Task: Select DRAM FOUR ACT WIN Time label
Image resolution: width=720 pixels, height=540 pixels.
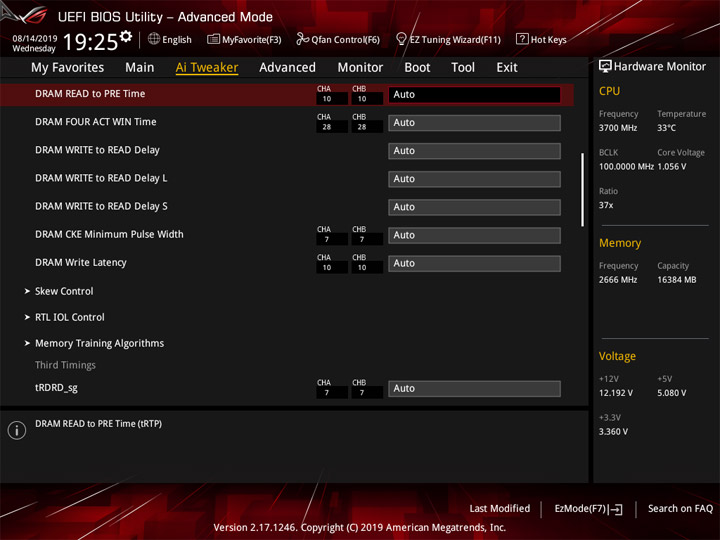Action: coord(96,122)
